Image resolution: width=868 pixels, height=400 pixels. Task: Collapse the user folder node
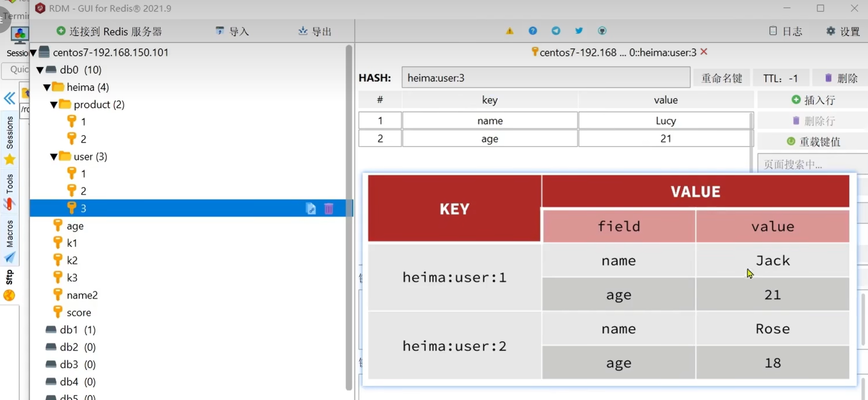point(54,157)
